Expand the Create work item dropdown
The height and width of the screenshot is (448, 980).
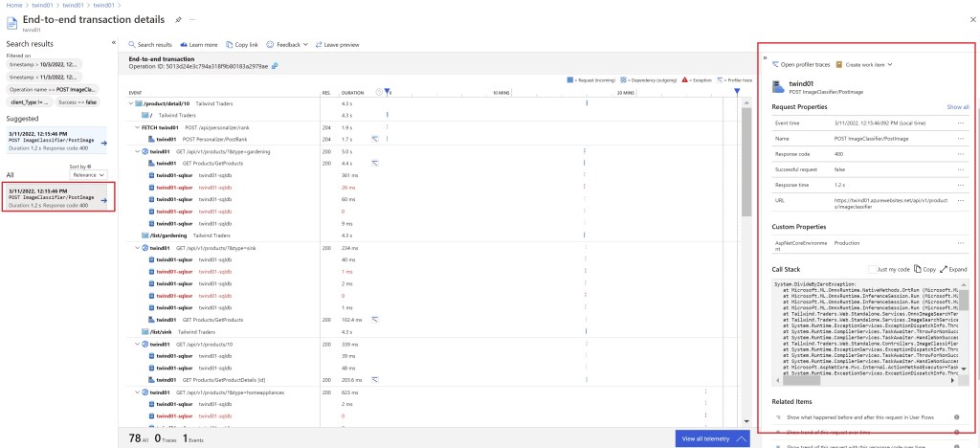click(x=863, y=64)
